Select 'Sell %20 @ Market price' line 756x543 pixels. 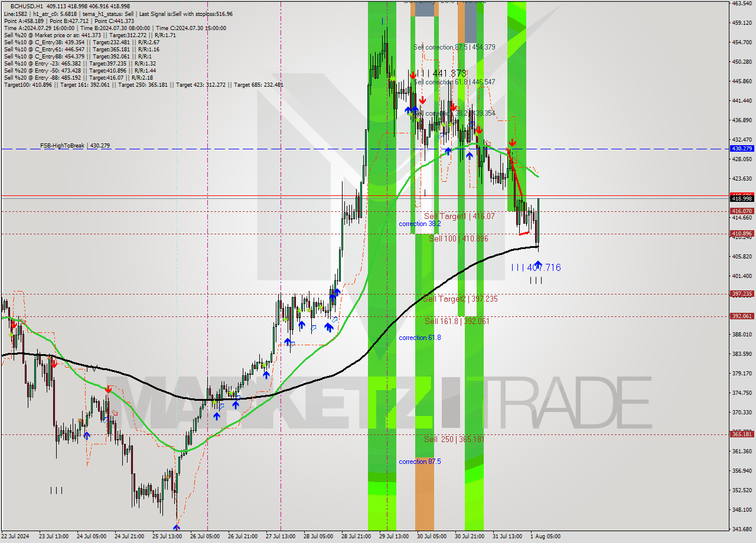click(90, 35)
